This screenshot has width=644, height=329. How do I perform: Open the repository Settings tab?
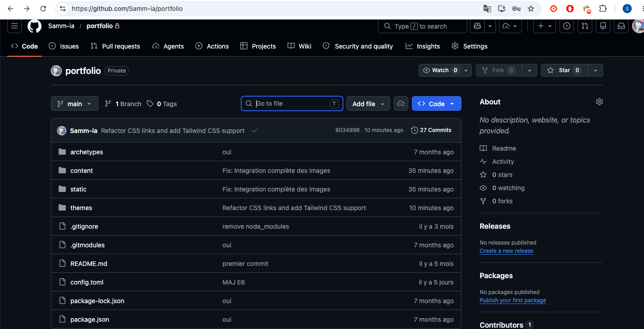470,46
